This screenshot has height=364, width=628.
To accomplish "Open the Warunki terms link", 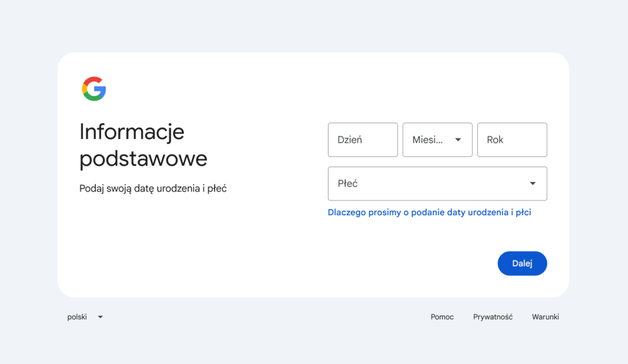I will tap(545, 317).
